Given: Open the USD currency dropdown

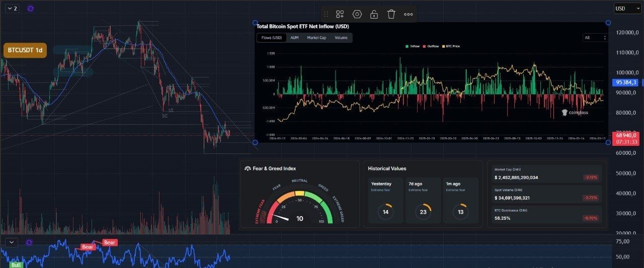Looking at the screenshot, I should point(627,9).
